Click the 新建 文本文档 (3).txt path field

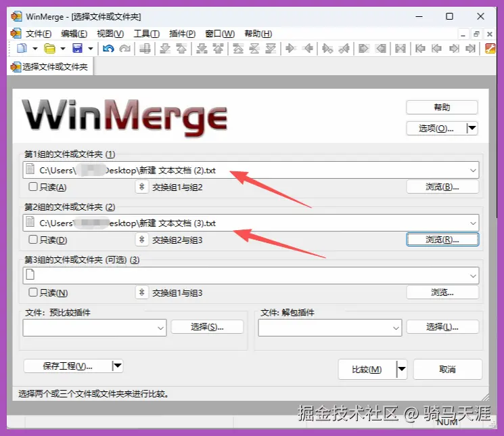251,223
